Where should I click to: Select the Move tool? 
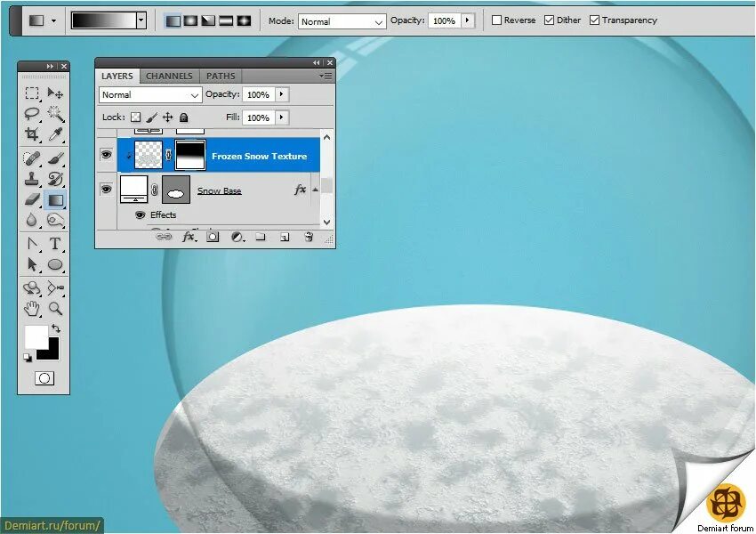click(55, 93)
